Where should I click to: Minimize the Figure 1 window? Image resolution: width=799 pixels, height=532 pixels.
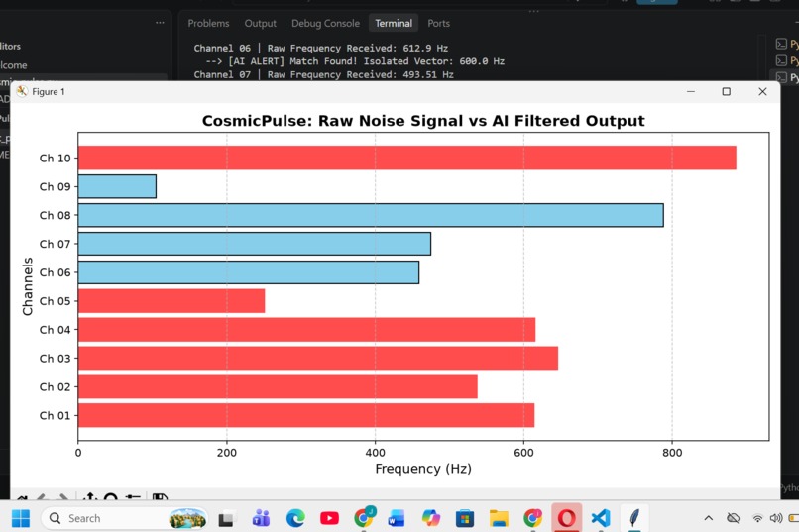[691, 91]
